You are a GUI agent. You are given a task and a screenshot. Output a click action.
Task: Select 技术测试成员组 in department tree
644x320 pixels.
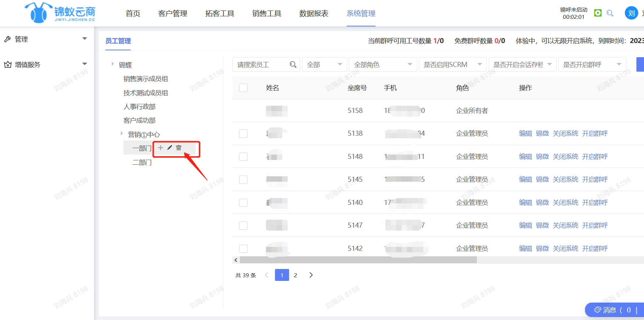point(145,93)
